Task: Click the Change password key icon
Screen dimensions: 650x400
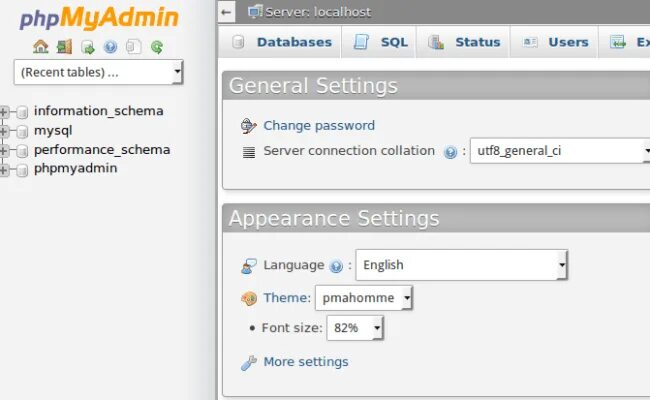Action: 249,126
